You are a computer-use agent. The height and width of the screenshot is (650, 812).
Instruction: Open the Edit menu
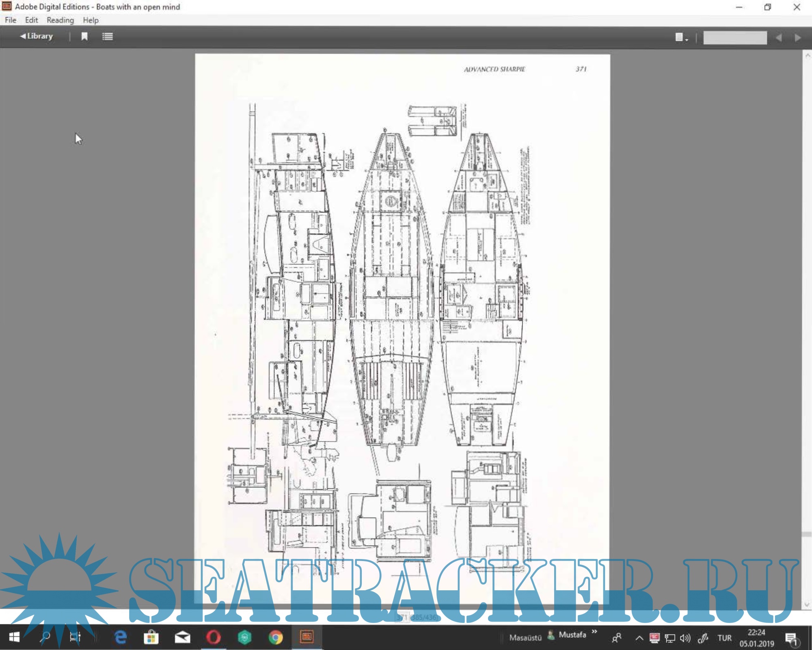pos(31,20)
